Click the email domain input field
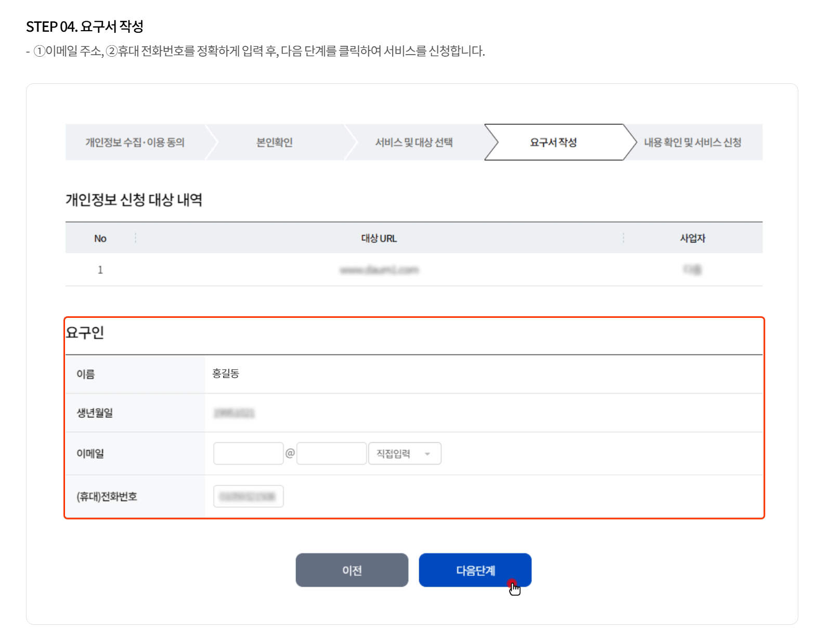The height and width of the screenshot is (644, 815). tap(331, 453)
